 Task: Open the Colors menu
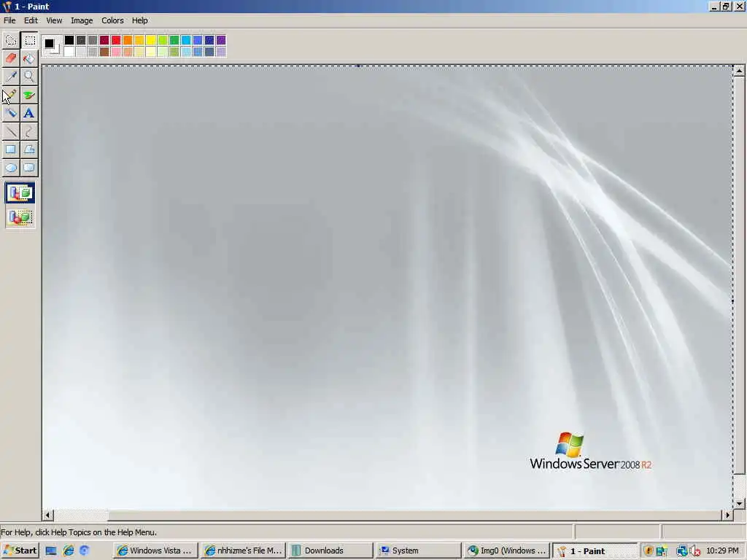pyautogui.click(x=112, y=20)
